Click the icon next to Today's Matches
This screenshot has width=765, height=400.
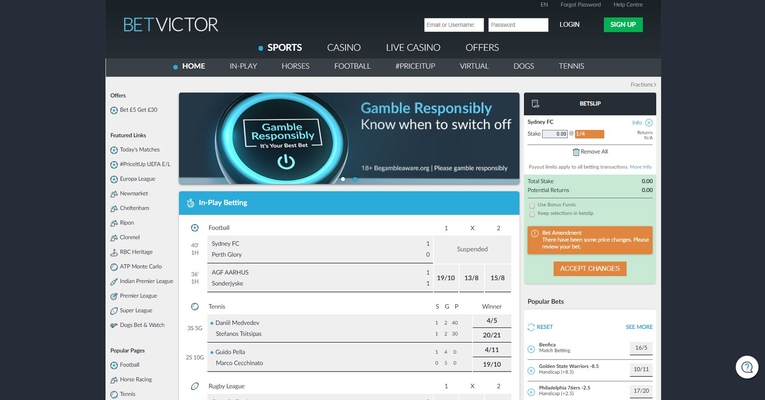click(114, 150)
